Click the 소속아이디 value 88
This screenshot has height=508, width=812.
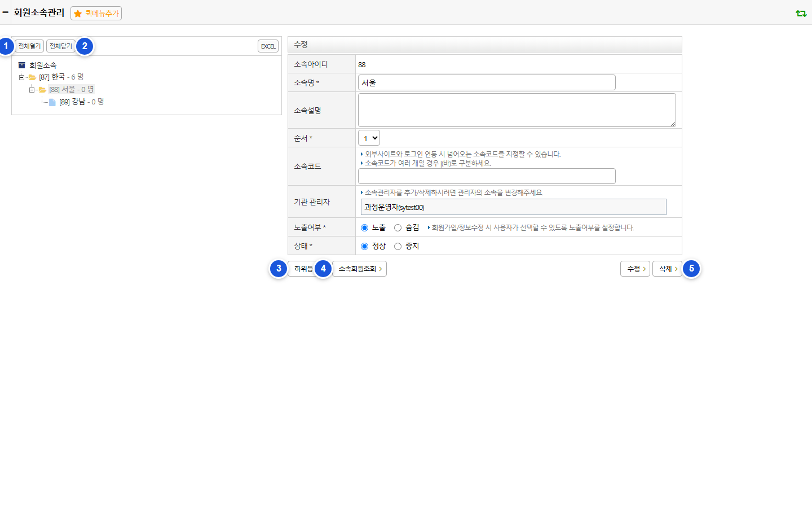(362, 64)
